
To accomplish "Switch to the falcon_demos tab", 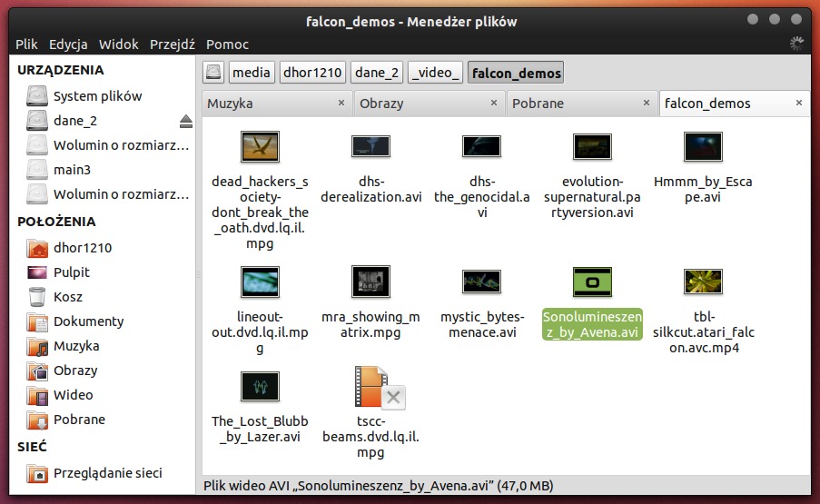I will pos(735,104).
